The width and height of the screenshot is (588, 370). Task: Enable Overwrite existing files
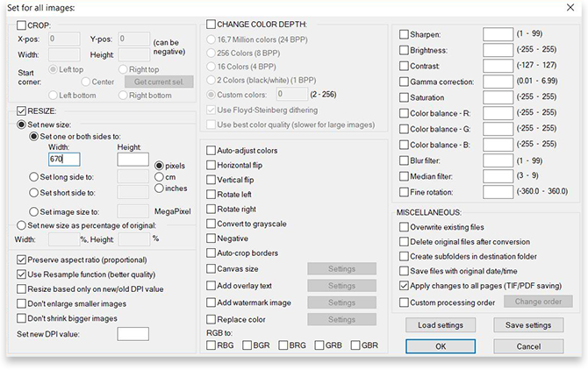click(404, 227)
